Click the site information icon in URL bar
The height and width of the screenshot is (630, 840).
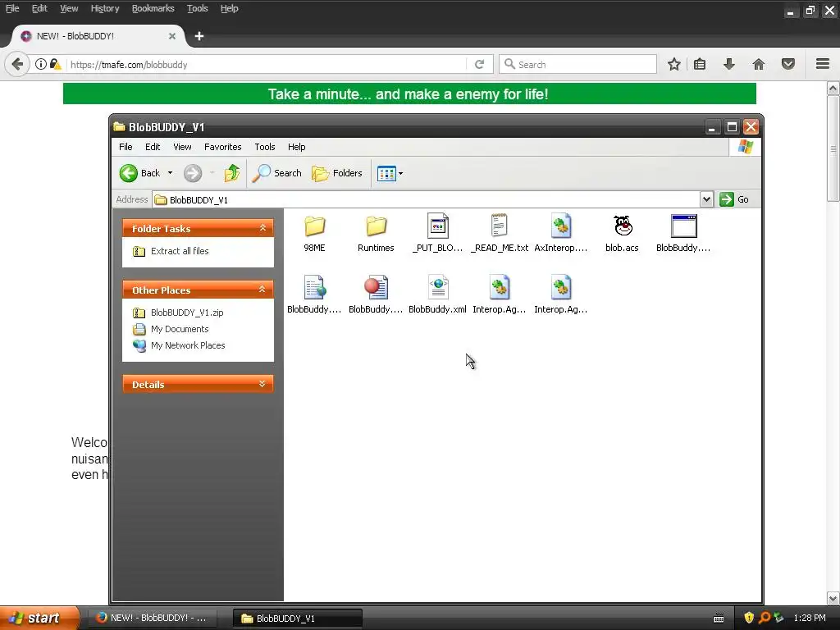(x=41, y=64)
